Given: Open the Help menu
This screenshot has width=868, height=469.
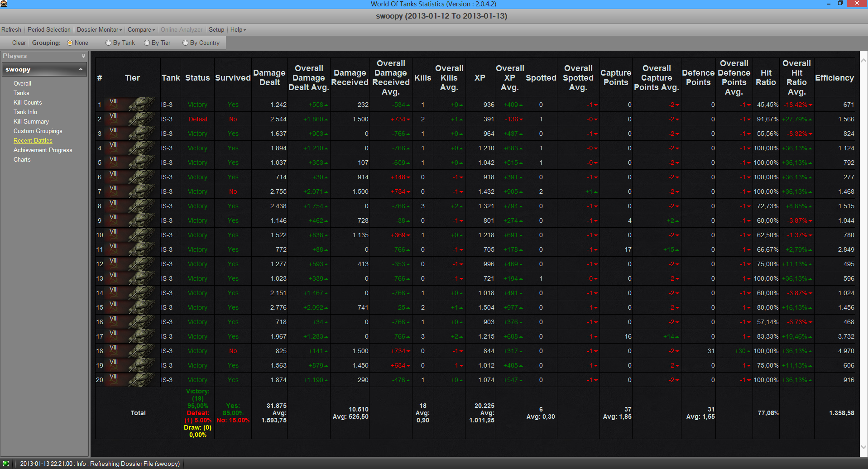Looking at the screenshot, I should tap(238, 30).
